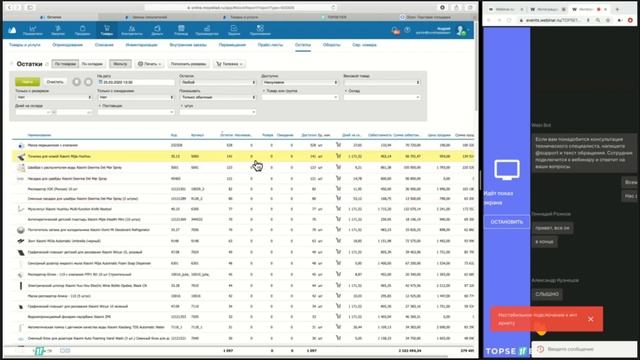Open the Показывать dropdown
This screenshot has width=640, height=360.
[218, 97]
